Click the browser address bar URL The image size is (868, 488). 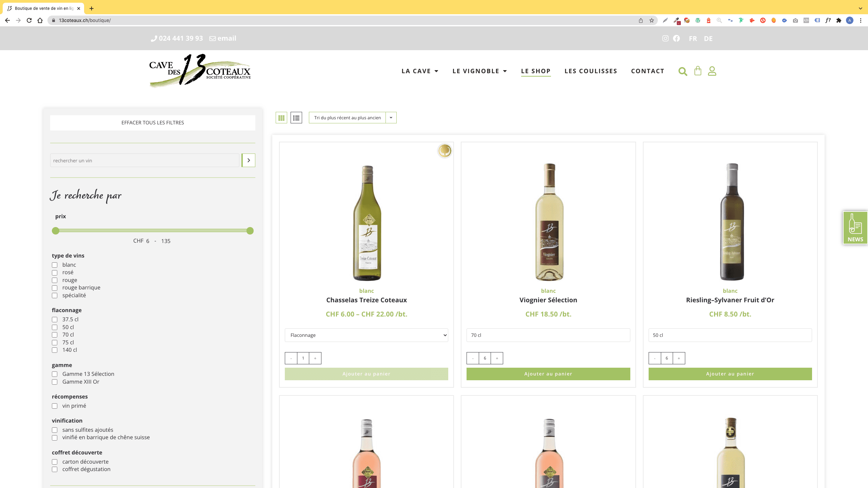click(x=85, y=20)
